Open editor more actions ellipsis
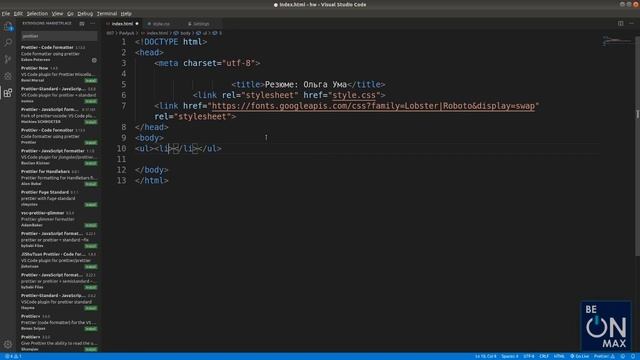The image size is (640, 360). pyautogui.click(x=632, y=24)
